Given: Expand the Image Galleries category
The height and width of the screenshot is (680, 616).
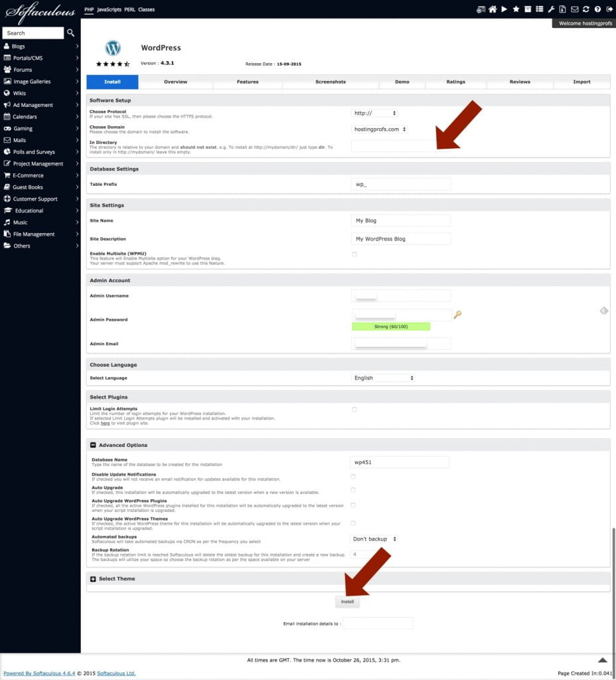Looking at the screenshot, I should (40, 81).
